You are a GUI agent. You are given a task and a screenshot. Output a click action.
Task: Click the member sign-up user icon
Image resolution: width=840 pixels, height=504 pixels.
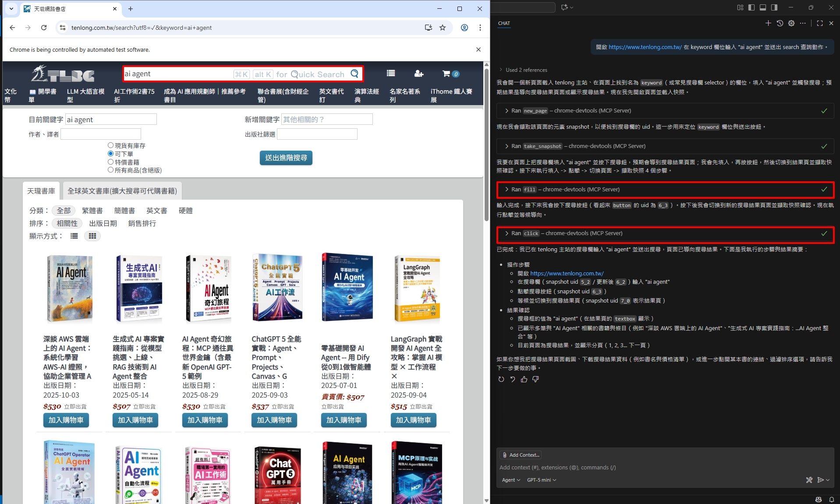point(418,74)
